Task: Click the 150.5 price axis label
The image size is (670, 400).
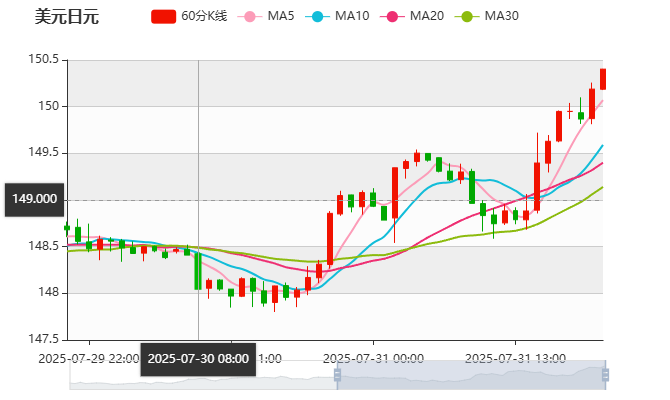Action: [43, 60]
